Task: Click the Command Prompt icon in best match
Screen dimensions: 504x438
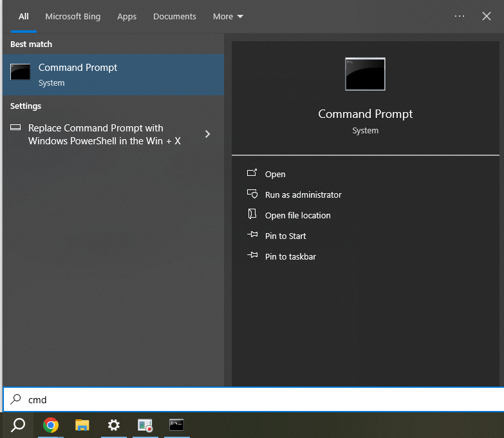Action: [20, 71]
